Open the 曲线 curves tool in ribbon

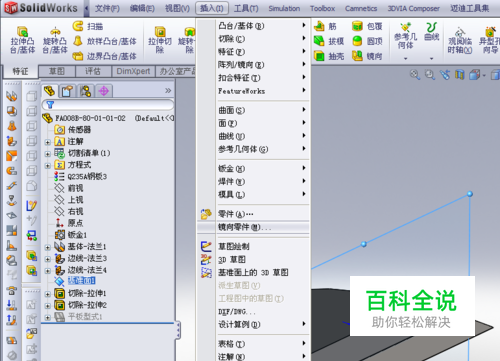pos(432,31)
